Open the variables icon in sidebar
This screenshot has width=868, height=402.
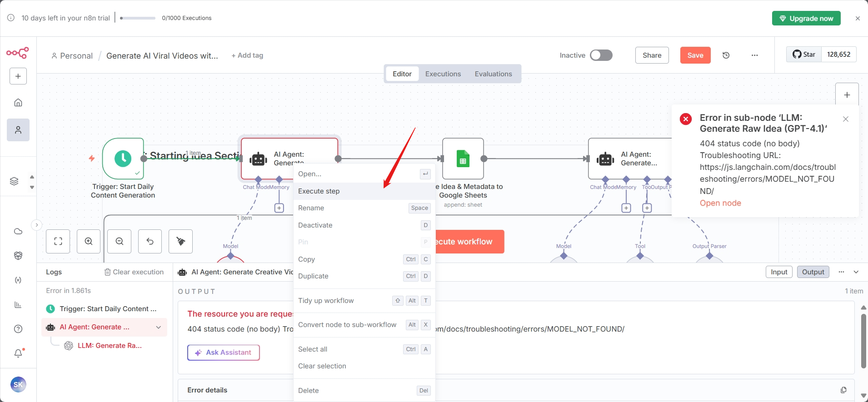[x=18, y=280]
